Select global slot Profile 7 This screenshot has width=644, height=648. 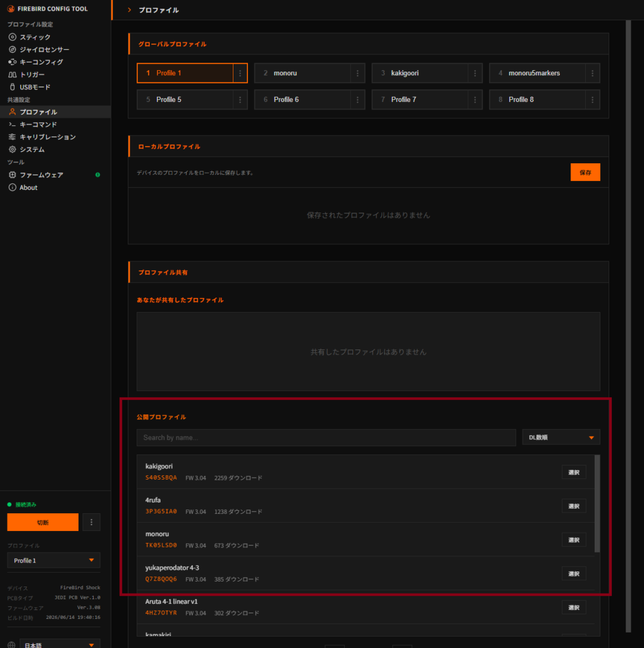coord(420,99)
